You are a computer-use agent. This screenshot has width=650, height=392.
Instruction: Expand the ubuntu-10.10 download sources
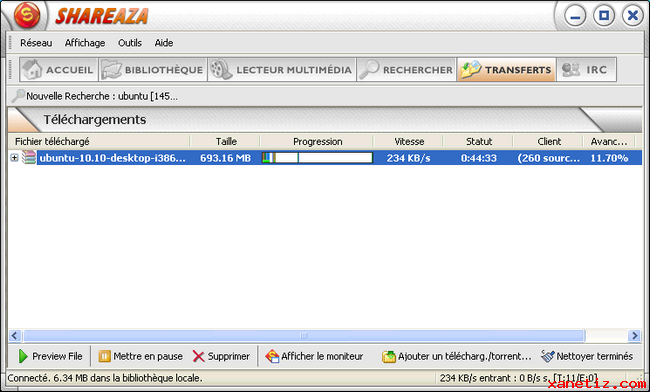click(x=14, y=158)
